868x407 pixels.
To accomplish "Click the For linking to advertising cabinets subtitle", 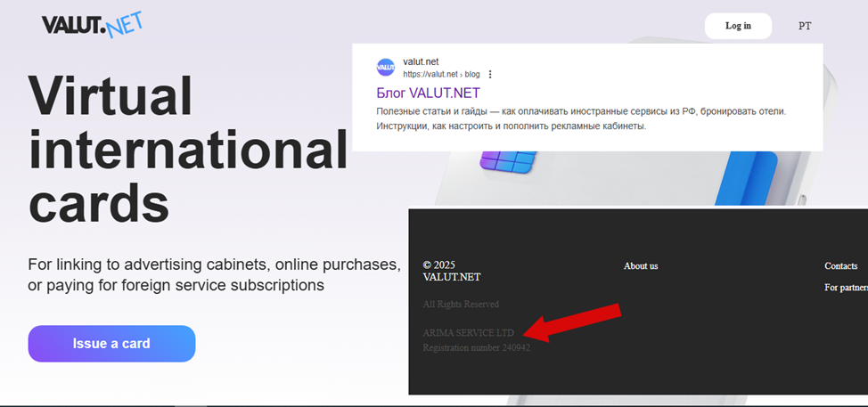I will tap(214, 275).
